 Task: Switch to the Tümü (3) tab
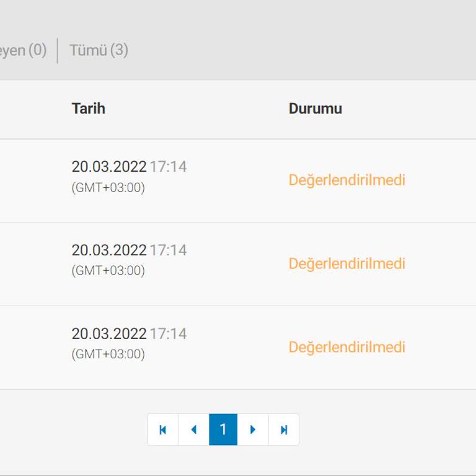click(99, 50)
